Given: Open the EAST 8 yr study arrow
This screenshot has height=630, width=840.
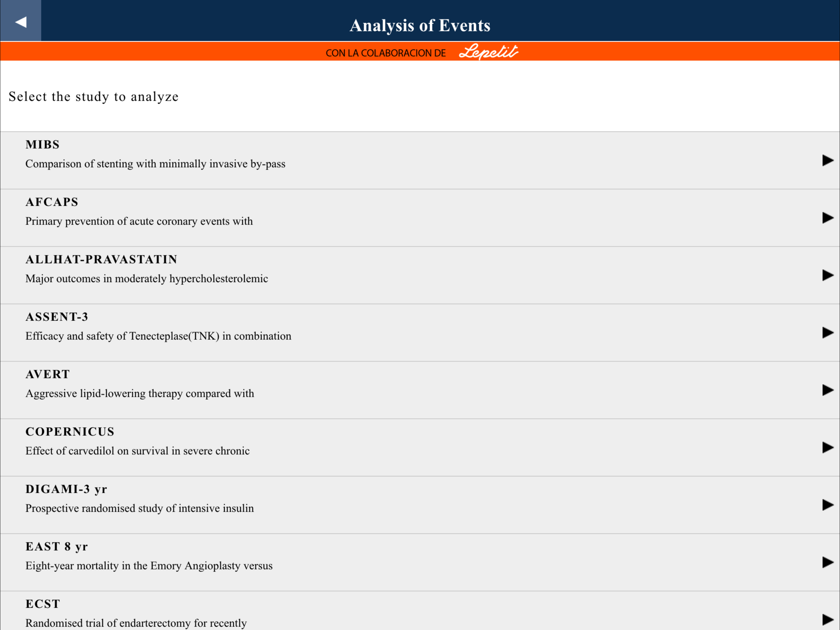Looking at the screenshot, I should [x=828, y=562].
